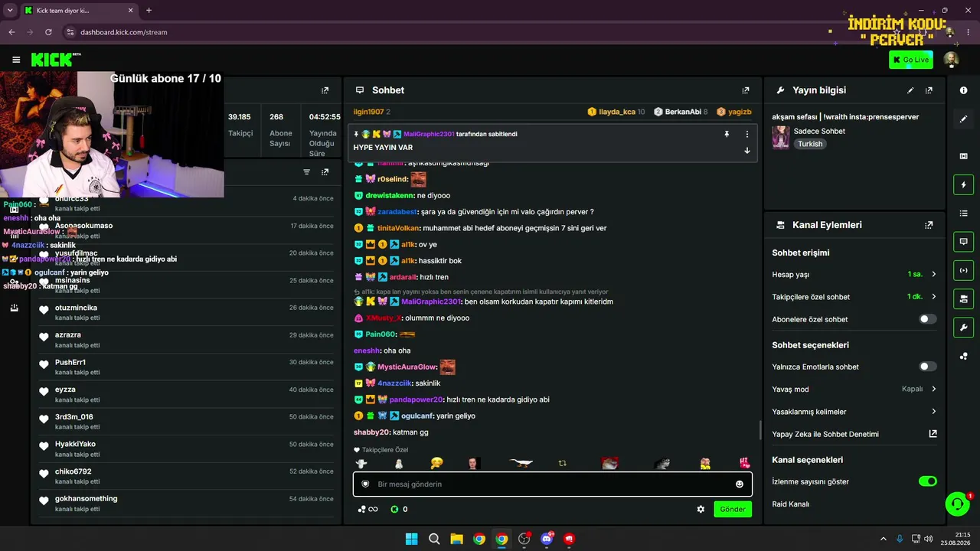Click the BerkanAbi leaderboard entry
Viewport: 980px width, 551px height.
tap(681, 112)
